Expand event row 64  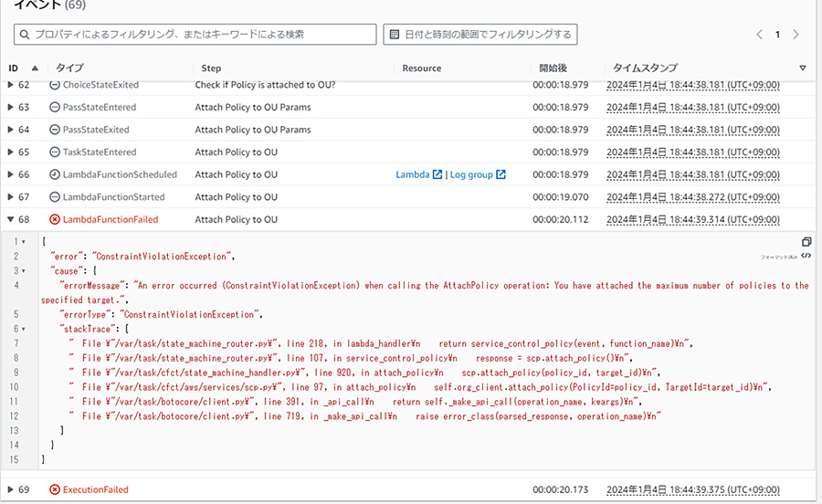pos(10,130)
